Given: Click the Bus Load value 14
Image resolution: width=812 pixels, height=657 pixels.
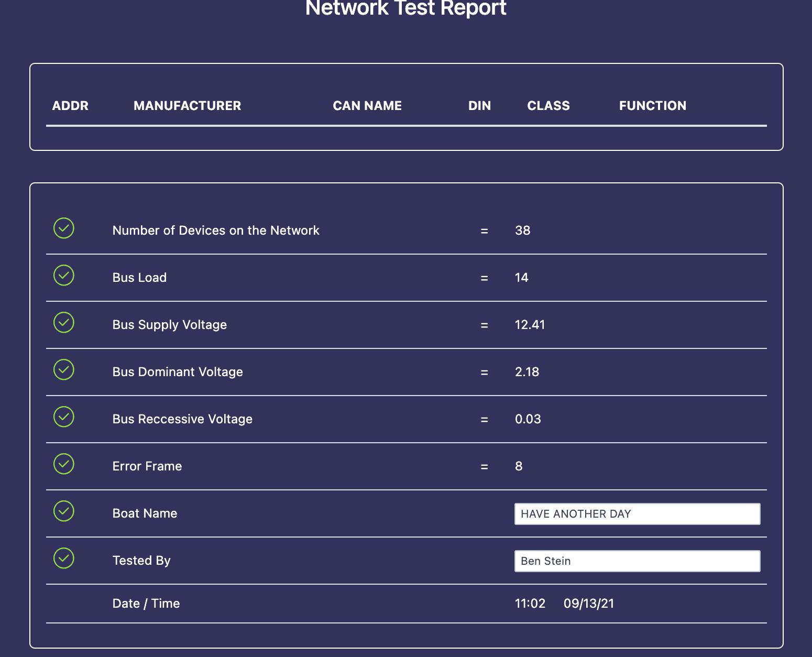Looking at the screenshot, I should click(522, 278).
